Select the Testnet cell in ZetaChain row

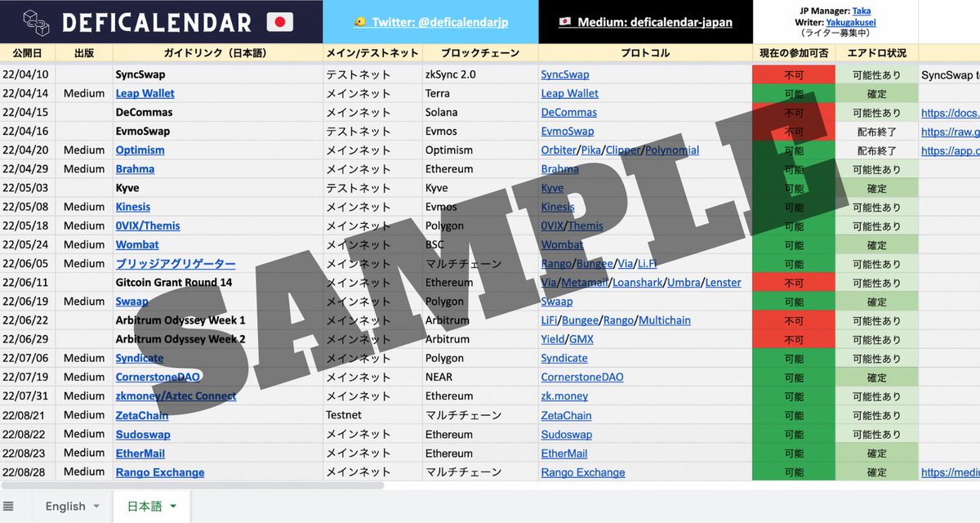click(x=372, y=415)
